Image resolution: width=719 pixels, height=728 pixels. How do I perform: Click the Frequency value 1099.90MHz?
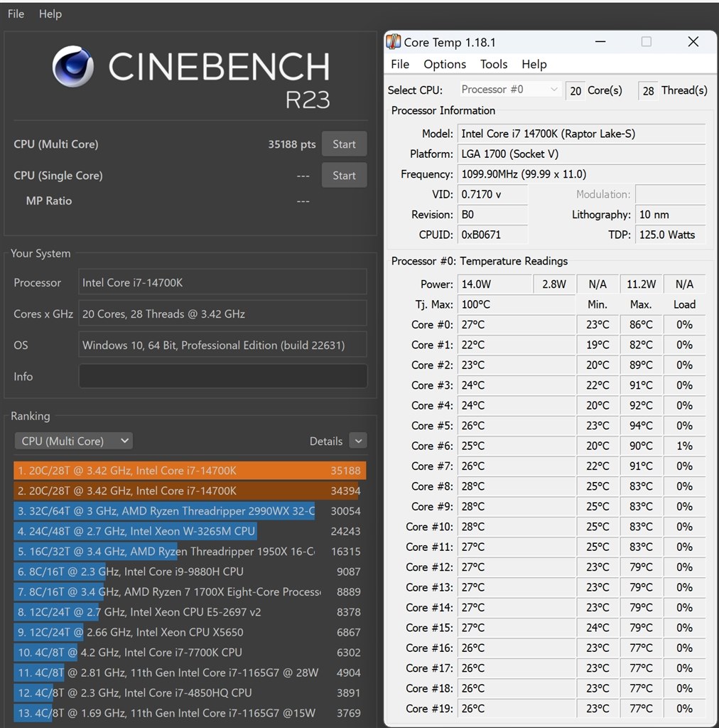point(582,174)
